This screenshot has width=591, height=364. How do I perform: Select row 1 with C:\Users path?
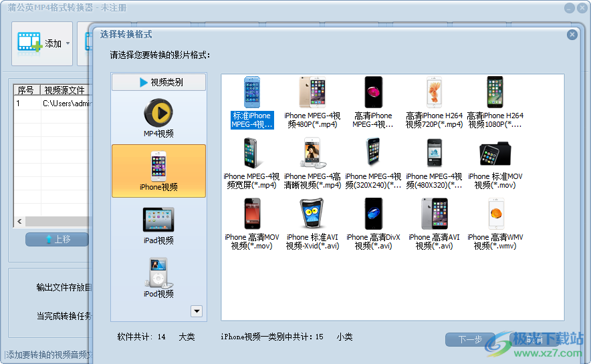[x=52, y=104]
